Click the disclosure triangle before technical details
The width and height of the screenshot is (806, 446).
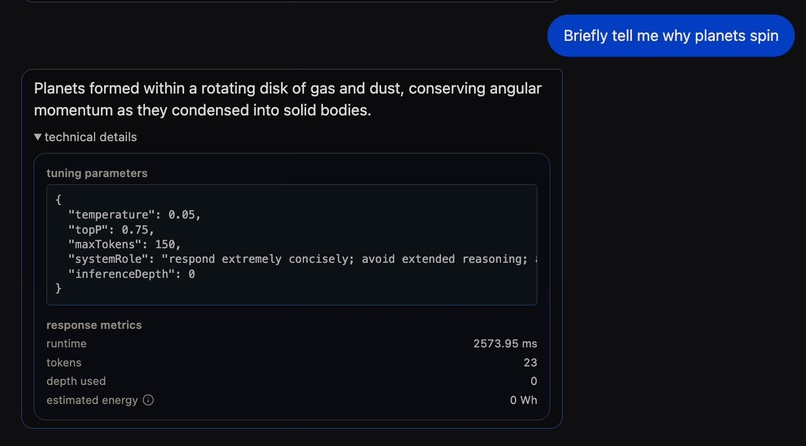38,137
